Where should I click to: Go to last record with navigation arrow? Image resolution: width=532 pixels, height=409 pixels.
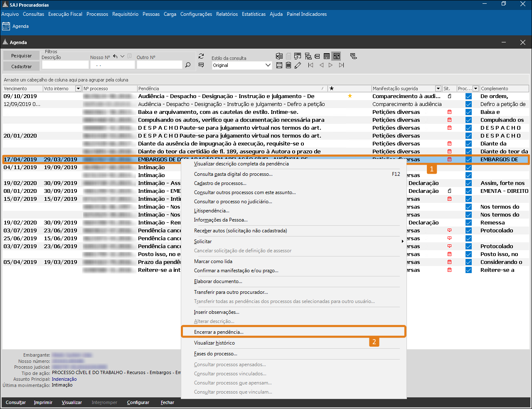(341, 65)
